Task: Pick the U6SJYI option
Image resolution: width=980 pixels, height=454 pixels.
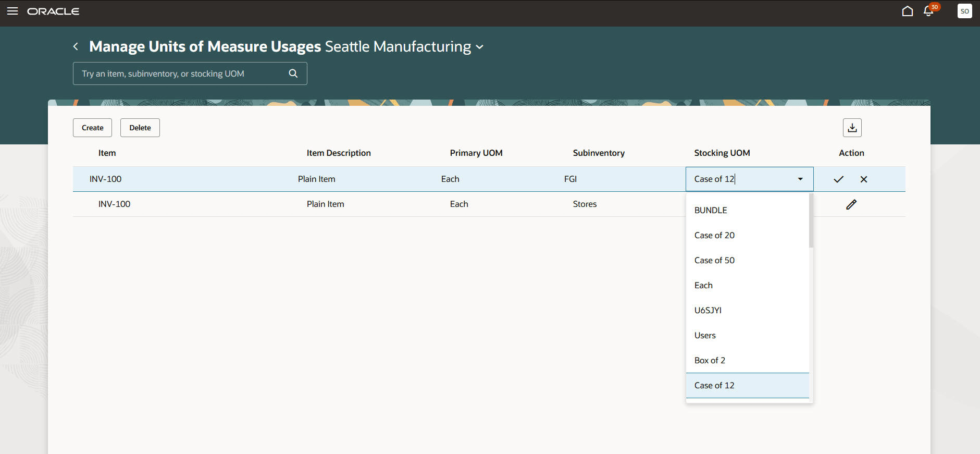Action: 747,310
